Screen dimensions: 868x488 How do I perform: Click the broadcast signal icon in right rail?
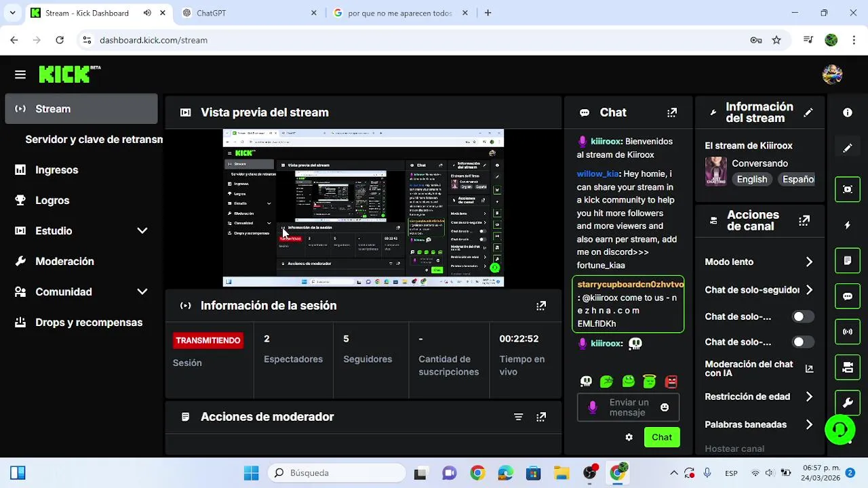(848, 331)
